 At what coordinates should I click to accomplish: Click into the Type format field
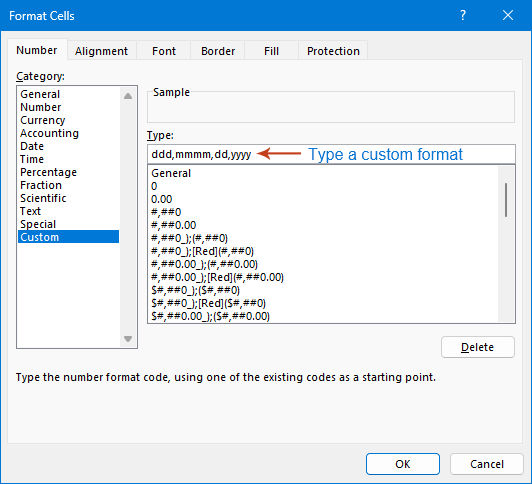pyautogui.click(x=331, y=154)
